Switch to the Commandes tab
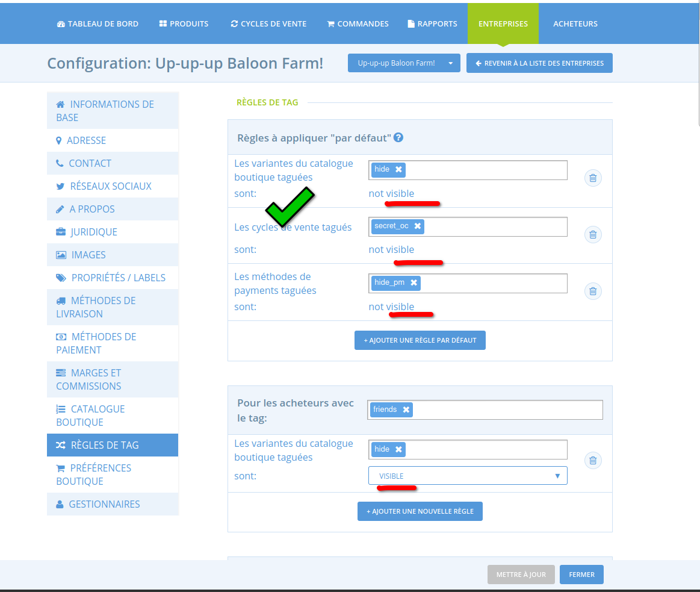Viewport: 700px width, 592px height. [358, 23]
